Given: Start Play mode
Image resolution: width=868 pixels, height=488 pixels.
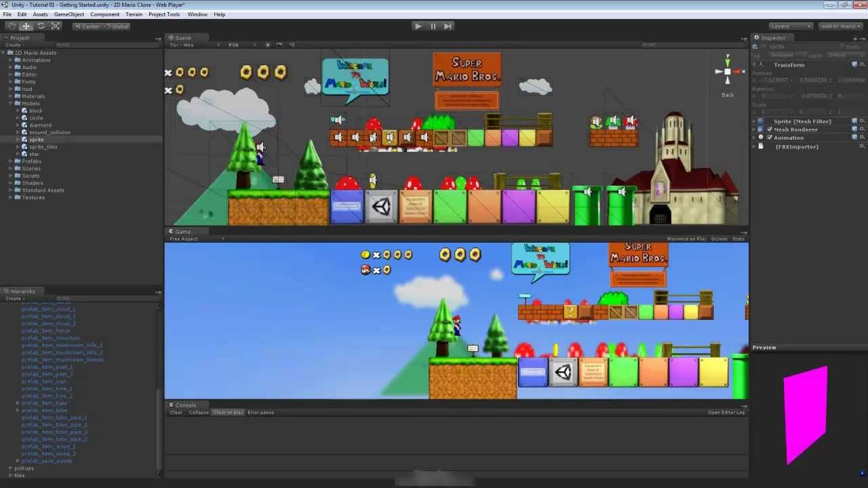Looking at the screenshot, I should pos(418,26).
